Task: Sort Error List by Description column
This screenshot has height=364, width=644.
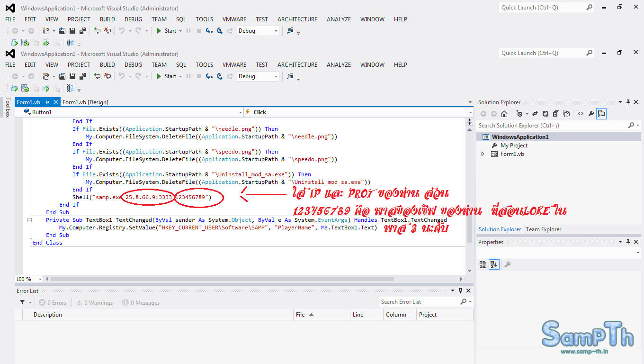Action: (162, 315)
